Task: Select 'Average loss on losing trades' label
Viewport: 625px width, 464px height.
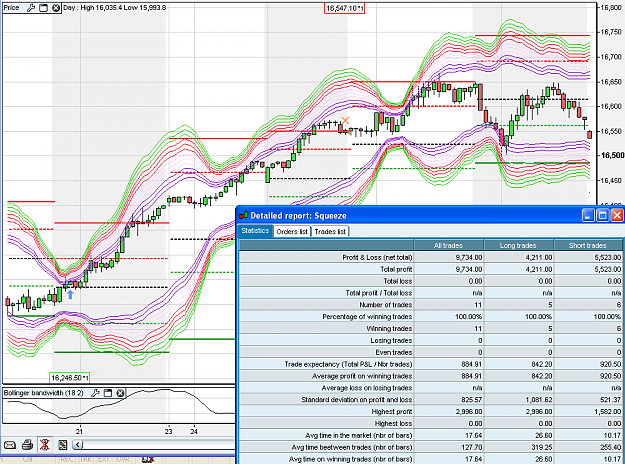Action: [x=367, y=388]
